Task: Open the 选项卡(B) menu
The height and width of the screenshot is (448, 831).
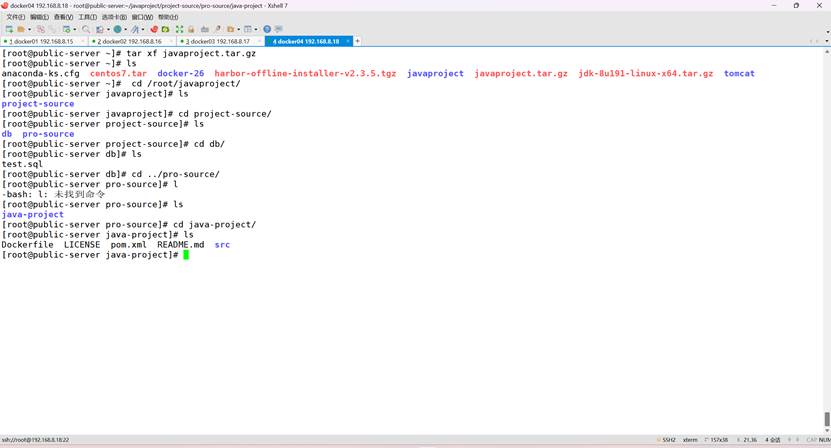Action: (x=114, y=17)
